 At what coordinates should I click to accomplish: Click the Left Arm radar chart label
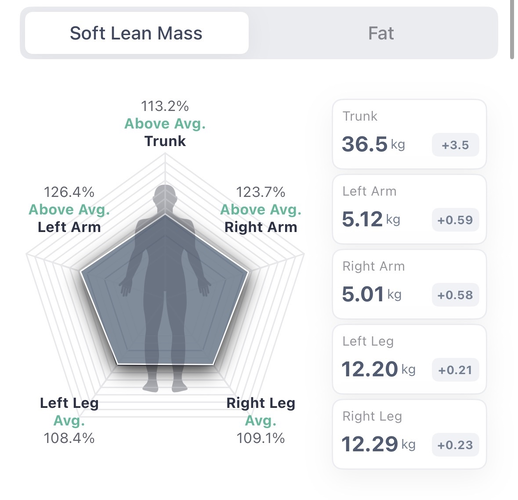(x=69, y=227)
